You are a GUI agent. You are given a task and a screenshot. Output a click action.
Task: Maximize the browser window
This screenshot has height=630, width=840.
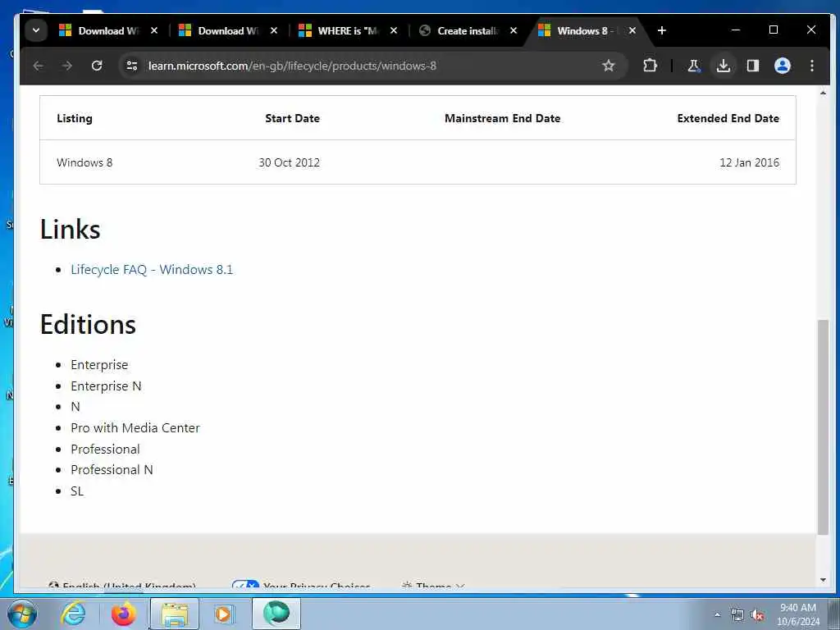coord(773,30)
